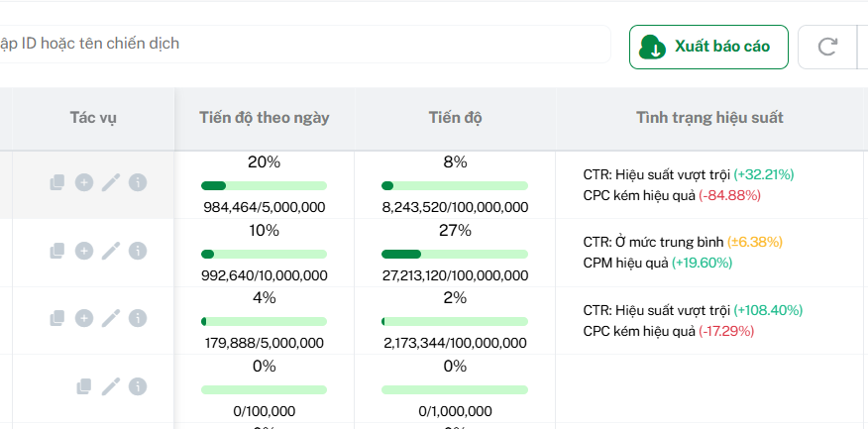Open info icon in the 179,888/5,000,000 row

[x=138, y=318]
